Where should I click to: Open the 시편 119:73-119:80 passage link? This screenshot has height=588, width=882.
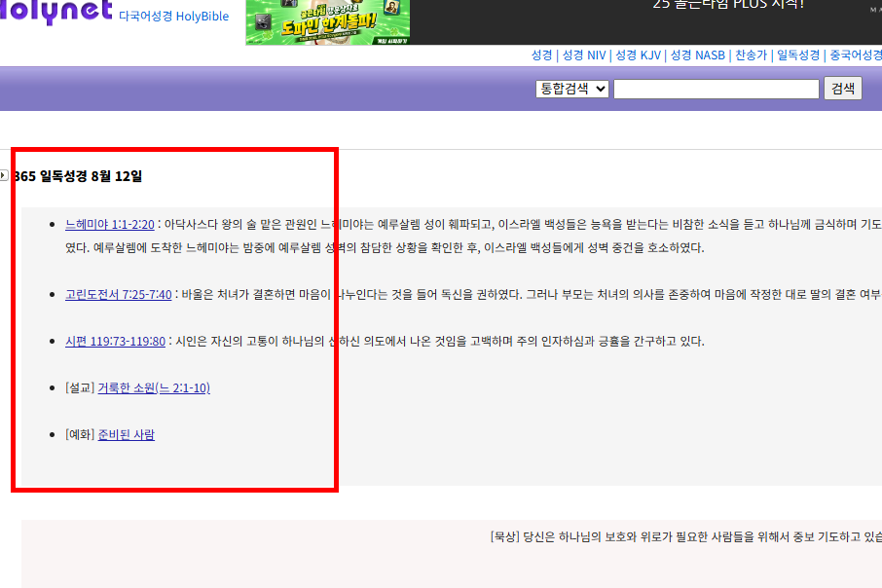click(116, 341)
